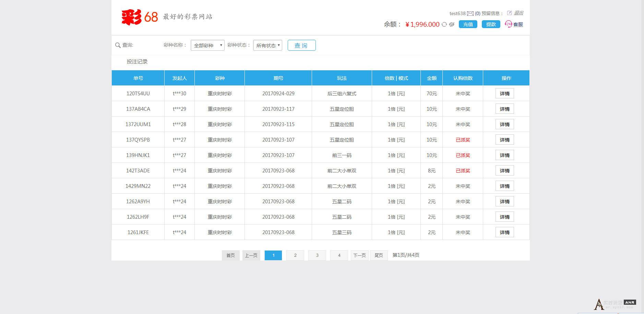Go to pagination page 2
The image size is (644, 314).
click(x=295, y=255)
